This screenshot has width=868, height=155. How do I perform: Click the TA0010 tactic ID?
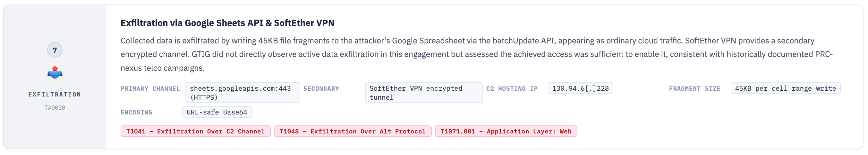55,108
